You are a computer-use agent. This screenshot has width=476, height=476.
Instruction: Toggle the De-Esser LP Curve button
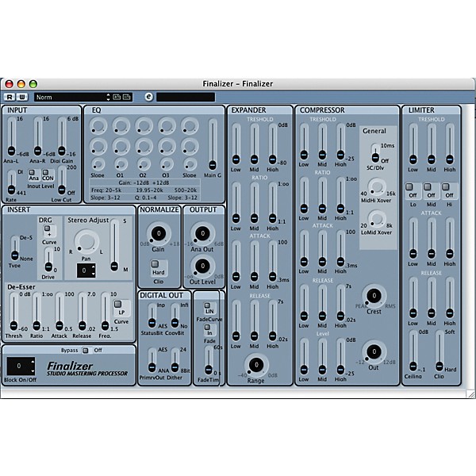117,304
